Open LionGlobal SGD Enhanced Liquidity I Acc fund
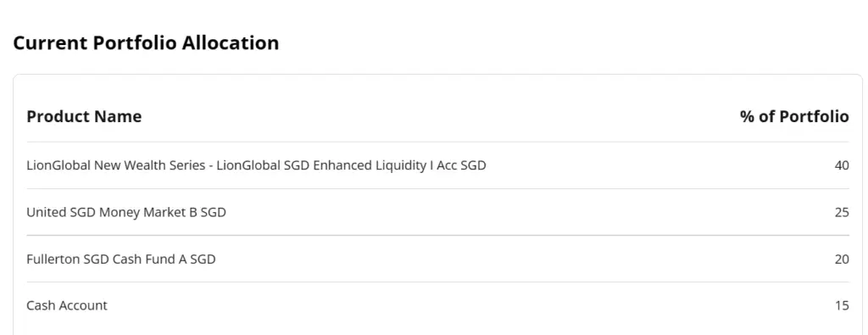 click(x=256, y=165)
